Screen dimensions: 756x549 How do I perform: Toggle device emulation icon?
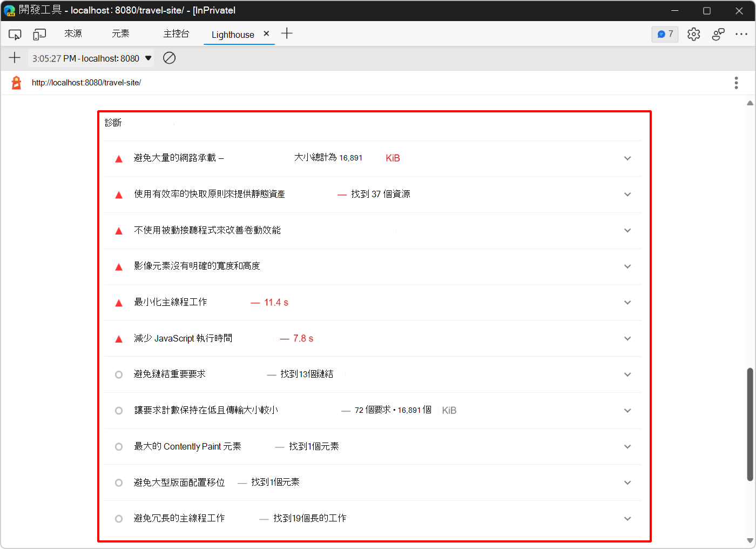tap(39, 35)
